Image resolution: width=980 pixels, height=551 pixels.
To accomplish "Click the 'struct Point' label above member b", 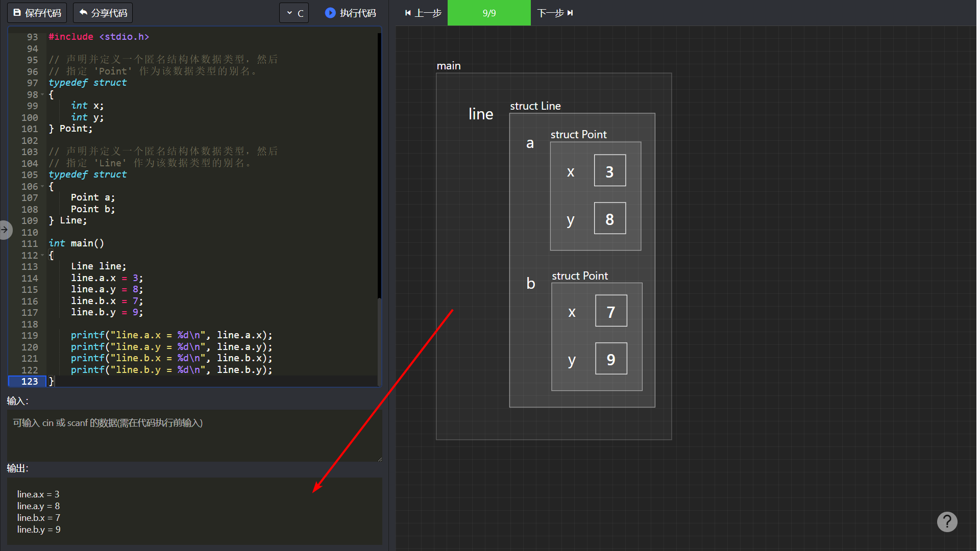I will tap(580, 276).
